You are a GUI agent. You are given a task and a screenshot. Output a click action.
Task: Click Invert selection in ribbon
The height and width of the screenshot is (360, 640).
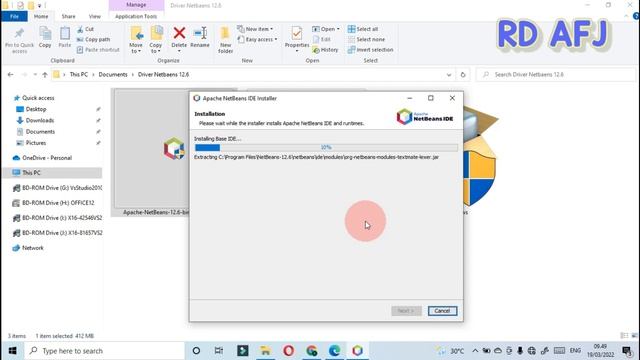pos(371,49)
